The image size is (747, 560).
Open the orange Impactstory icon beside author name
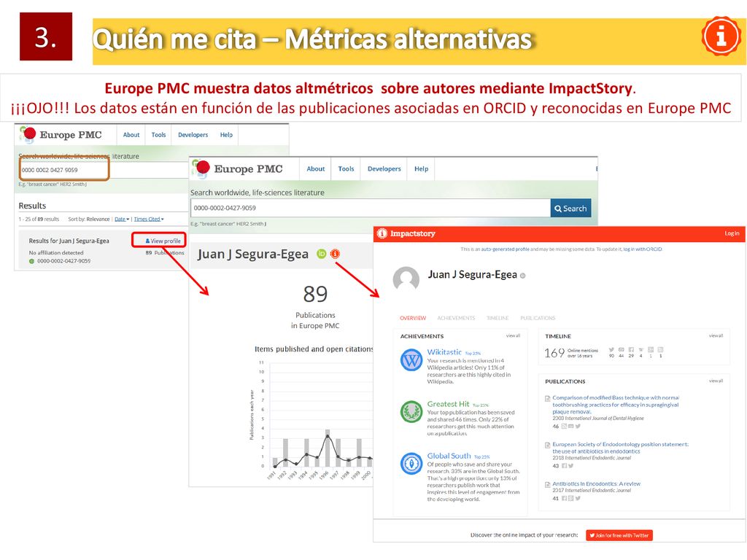point(336,254)
